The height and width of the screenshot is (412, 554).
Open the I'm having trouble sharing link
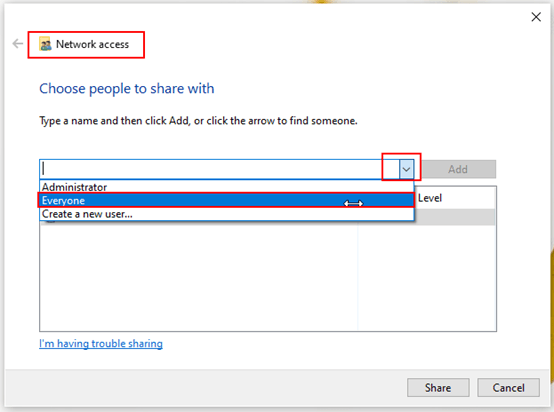point(101,343)
